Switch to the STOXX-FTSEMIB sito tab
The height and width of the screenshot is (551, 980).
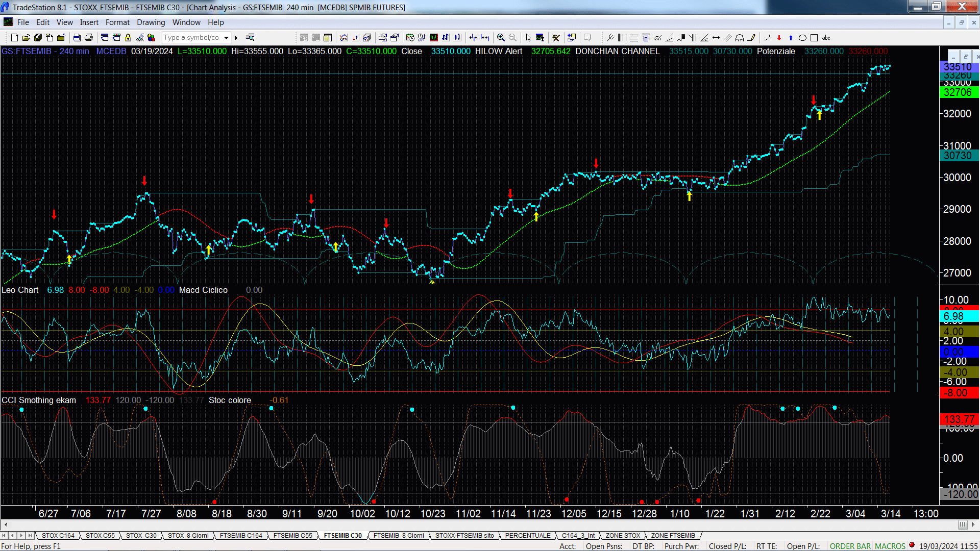click(x=464, y=535)
